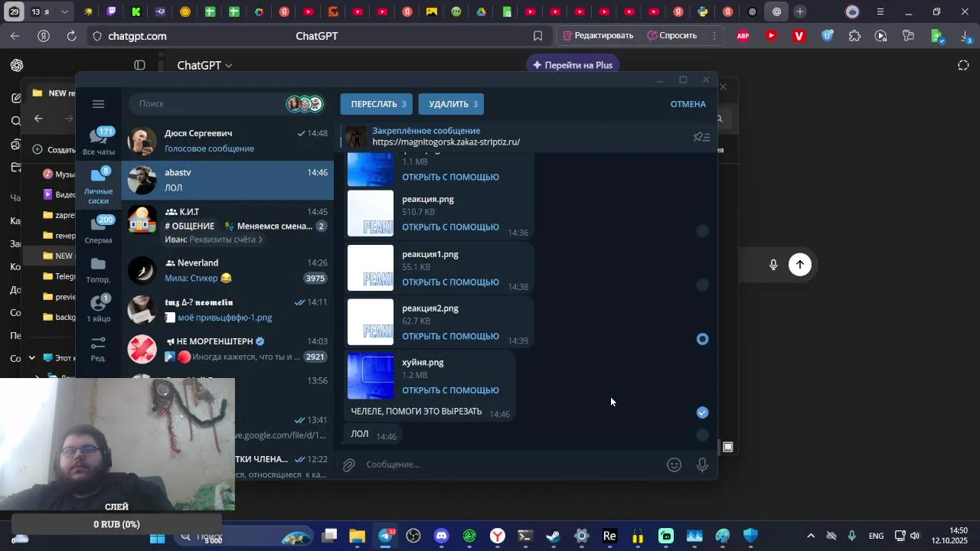Click the story avatars beside search
This screenshot has width=980, height=551.
pos(305,104)
